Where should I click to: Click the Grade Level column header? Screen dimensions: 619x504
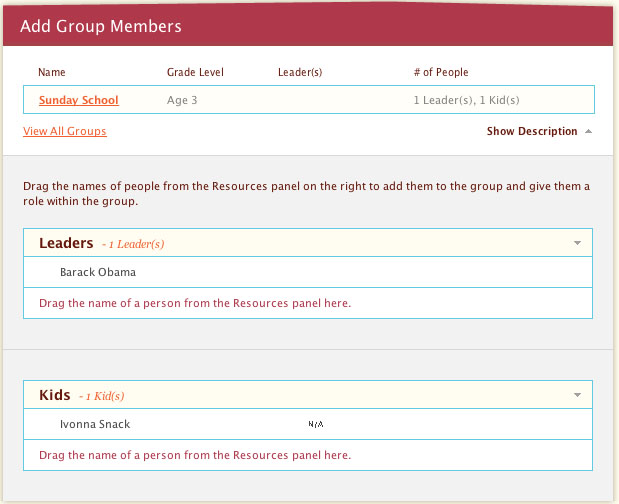[195, 72]
